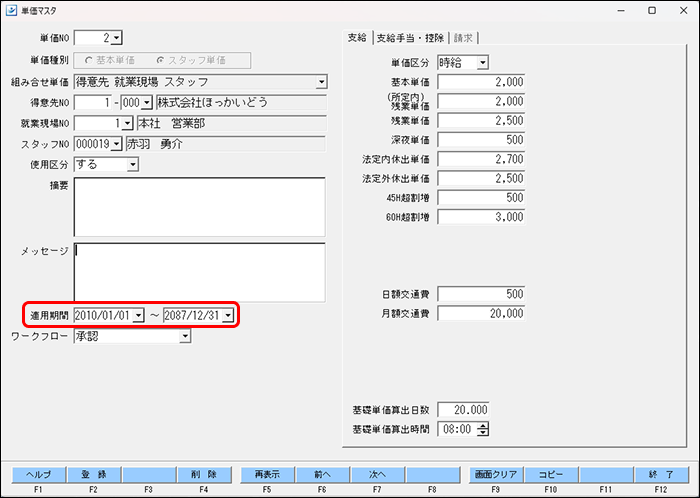
Task: Click the 得意先NO number field
Action: [x=93, y=103]
